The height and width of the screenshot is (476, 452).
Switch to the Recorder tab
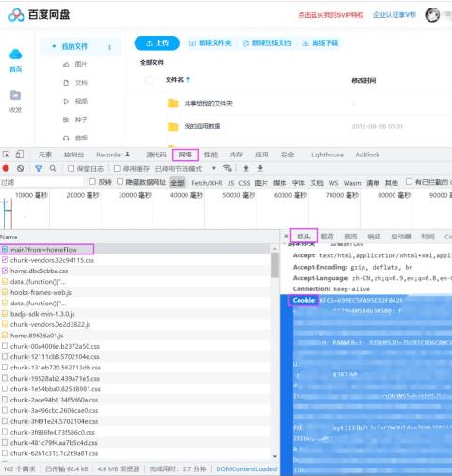tap(113, 155)
